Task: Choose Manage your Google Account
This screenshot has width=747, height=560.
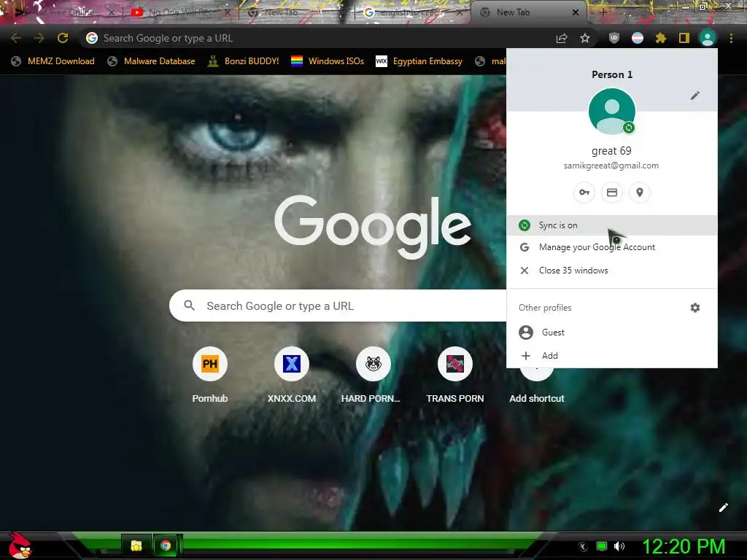Action: [612, 247]
